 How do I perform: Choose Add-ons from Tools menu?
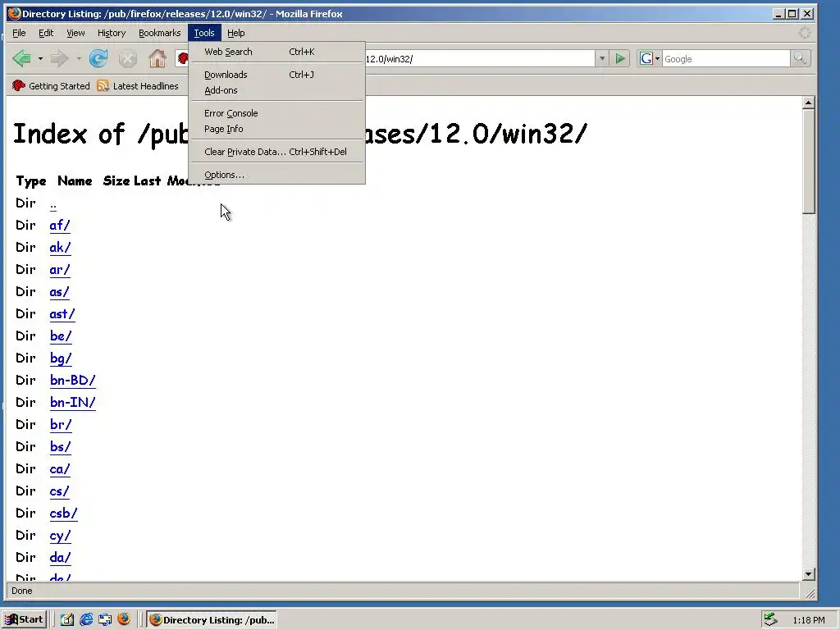[277, 90]
